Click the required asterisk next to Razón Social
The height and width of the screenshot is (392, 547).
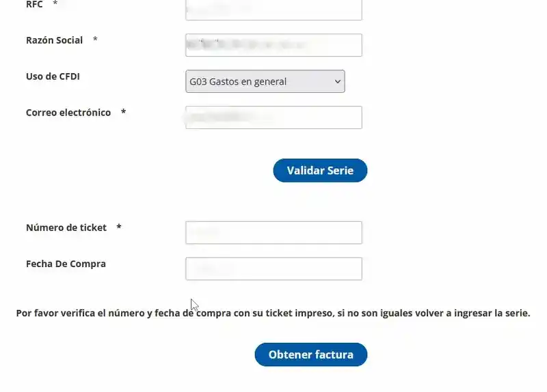click(x=95, y=39)
